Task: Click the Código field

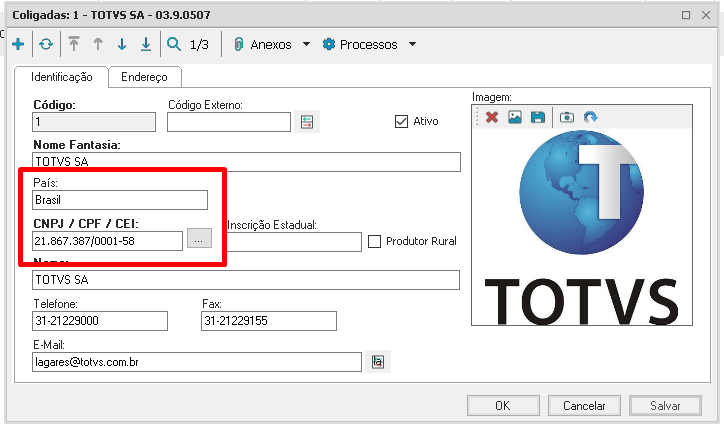Action: [94, 122]
